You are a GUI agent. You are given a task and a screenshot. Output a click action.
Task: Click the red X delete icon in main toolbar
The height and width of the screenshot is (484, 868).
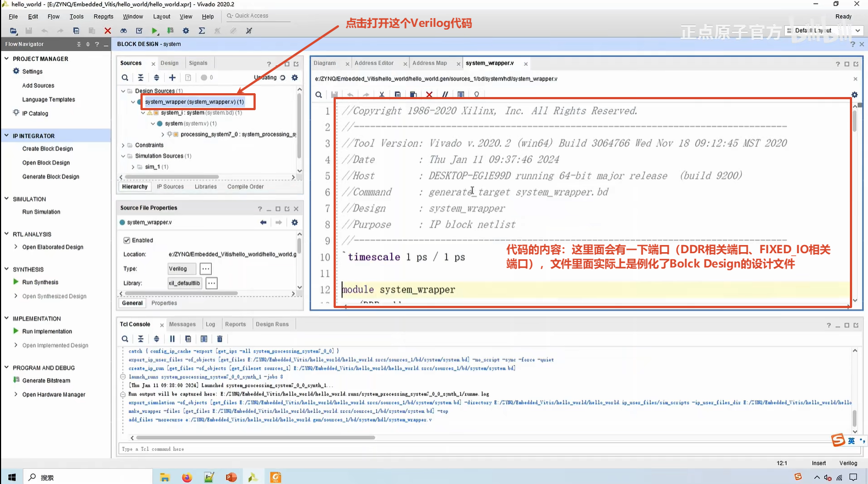coord(108,31)
